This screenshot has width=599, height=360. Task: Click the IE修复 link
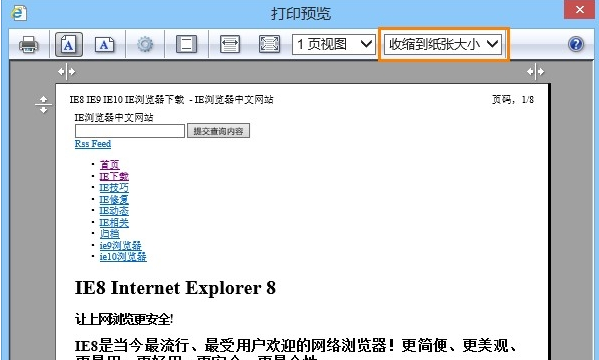pos(114,199)
